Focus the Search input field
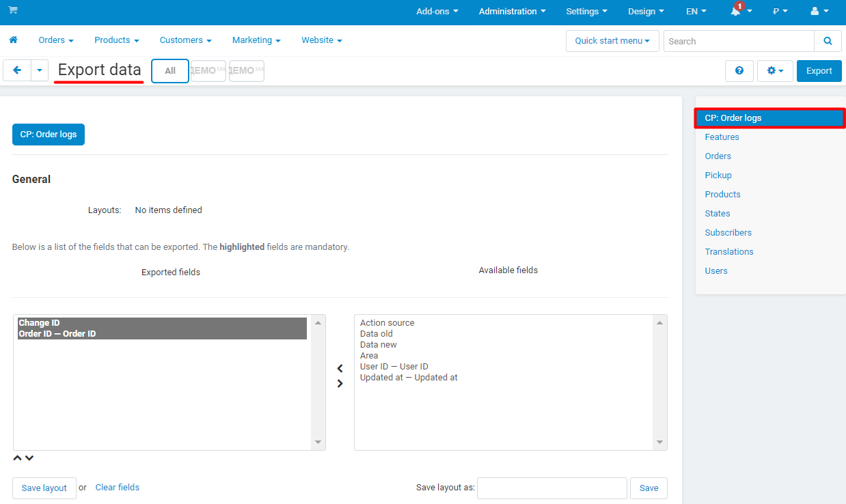The height and width of the screenshot is (504, 846). click(x=739, y=41)
